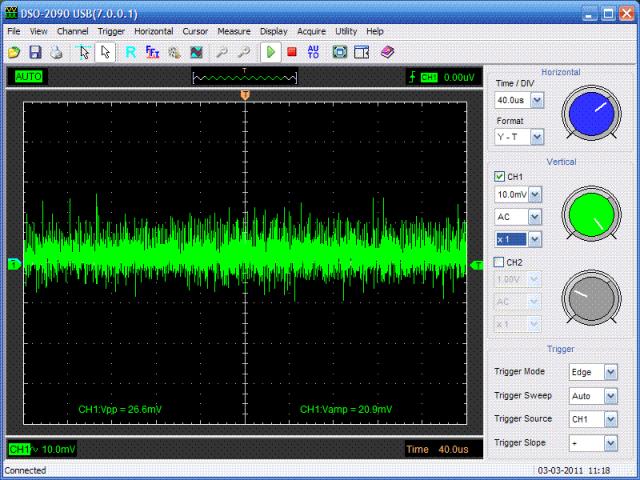Click the blue R reference icon
The width and height of the screenshot is (640, 480).
(x=131, y=51)
